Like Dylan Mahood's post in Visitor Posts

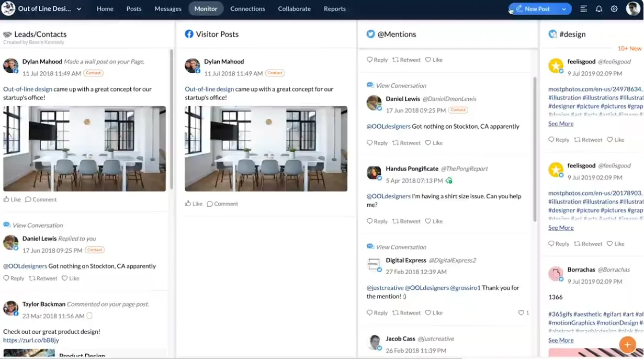click(194, 204)
